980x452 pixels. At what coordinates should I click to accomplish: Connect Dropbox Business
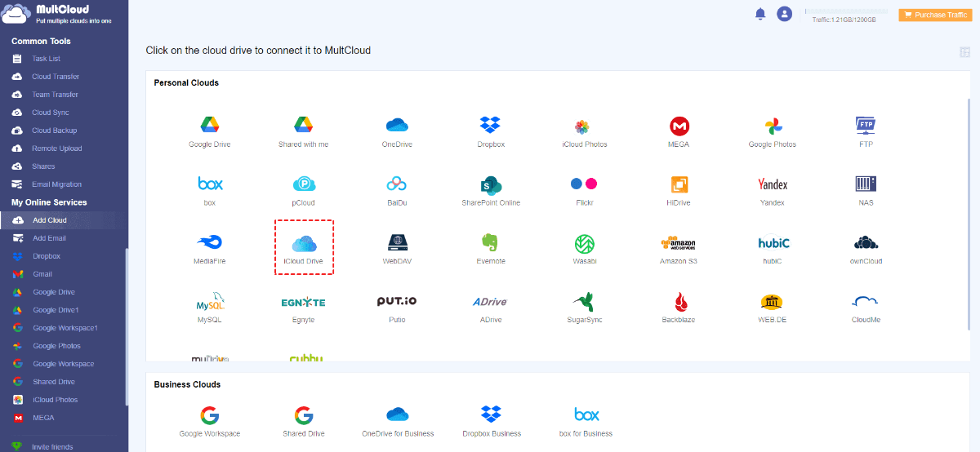point(491,421)
